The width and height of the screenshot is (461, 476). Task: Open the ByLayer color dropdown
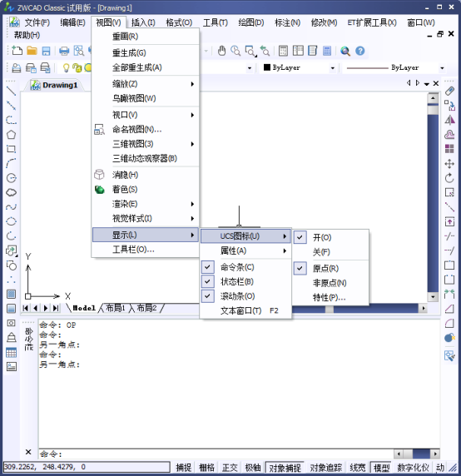(332, 68)
